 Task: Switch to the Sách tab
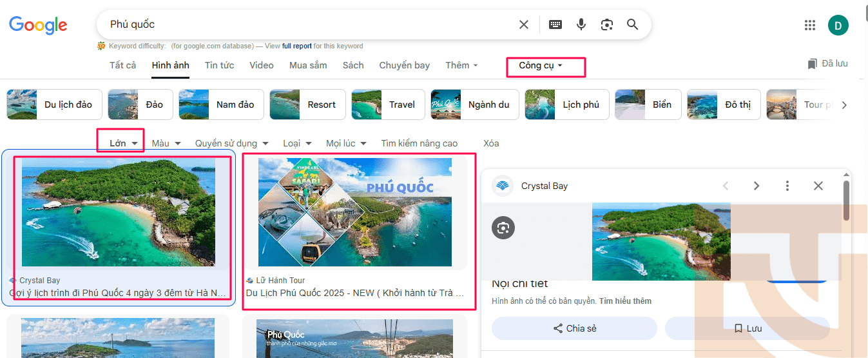(353, 65)
